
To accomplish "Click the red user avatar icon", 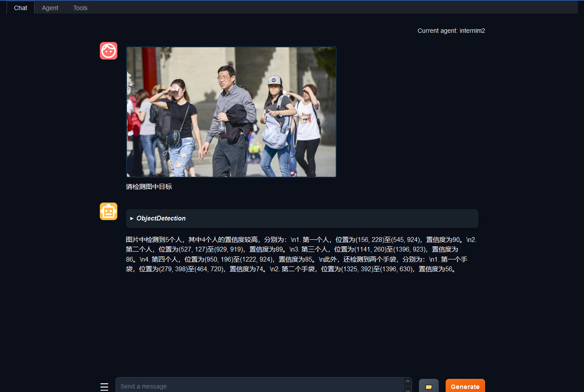I will pyautogui.click(x=109, y=51).
